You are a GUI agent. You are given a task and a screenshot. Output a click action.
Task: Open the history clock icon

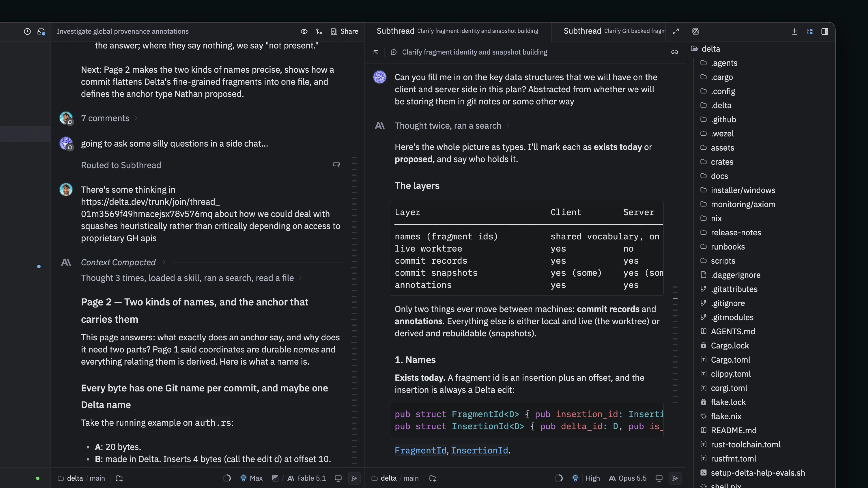click(27, 31)
